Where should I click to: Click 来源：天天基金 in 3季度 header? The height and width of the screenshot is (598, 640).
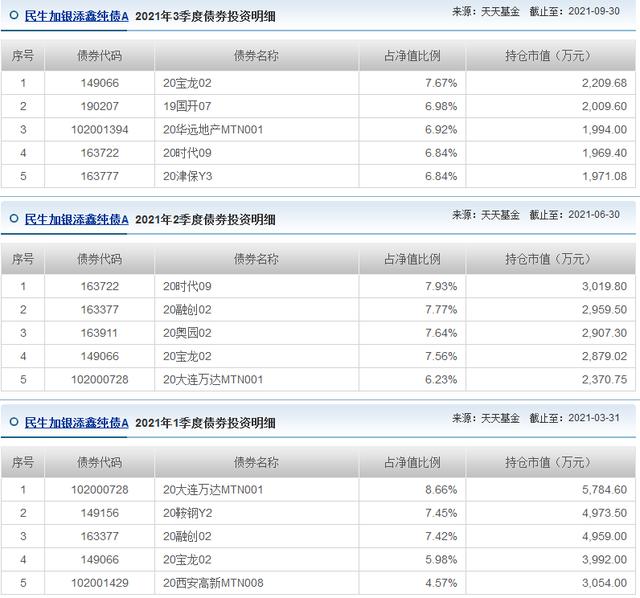coord(486,11)
